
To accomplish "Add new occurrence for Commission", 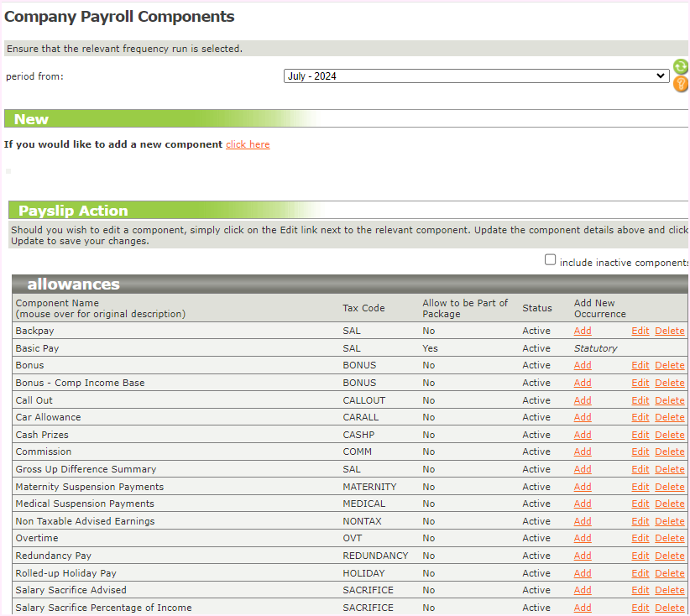I will pos(583,452).
